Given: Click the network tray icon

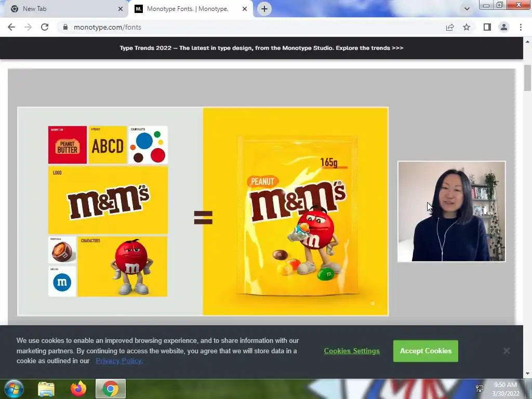Looking at the screenshot, I should click(x=480, y=389).
